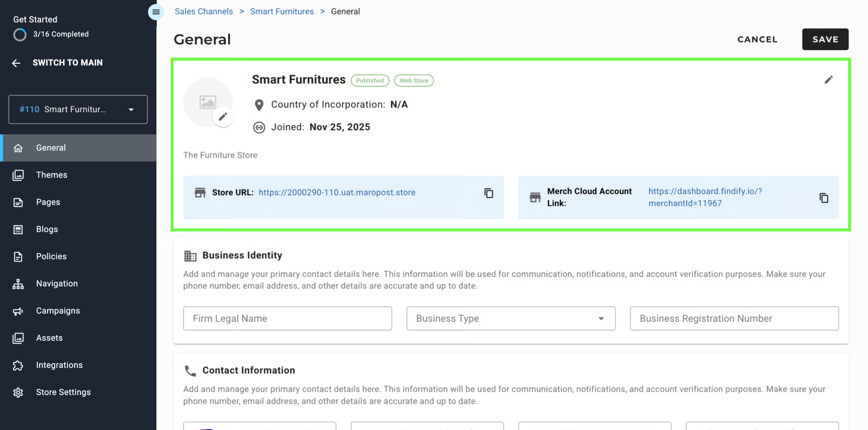Open Themes from the sidebar
Screen dimensions: 868x430
pyautogui.click(x=78, y=175)
